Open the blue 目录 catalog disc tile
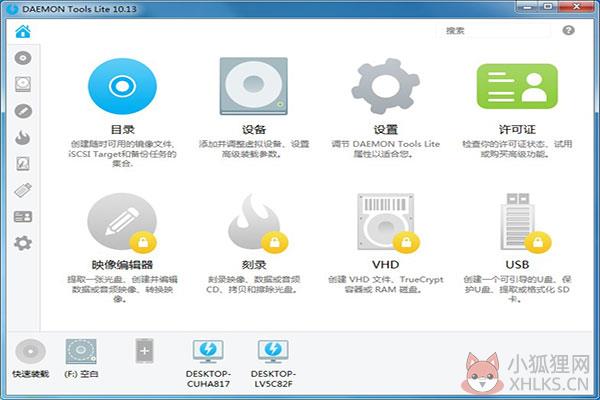Screen dimensions: 600x400 122,86
